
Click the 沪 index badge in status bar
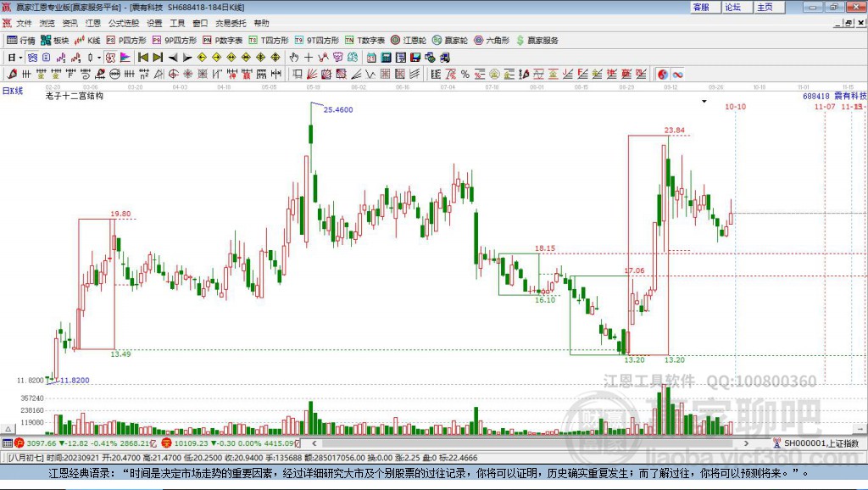[19, 443]
